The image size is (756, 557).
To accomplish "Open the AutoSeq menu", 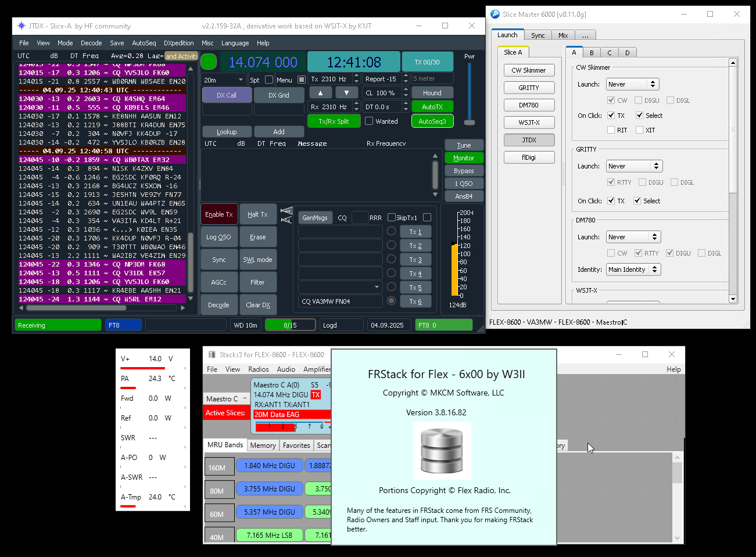I will [144, 43].
